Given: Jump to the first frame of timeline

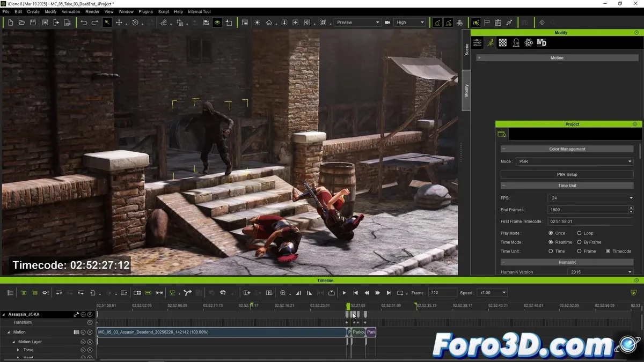Looking at the screenshot, I should coord(355,293).
